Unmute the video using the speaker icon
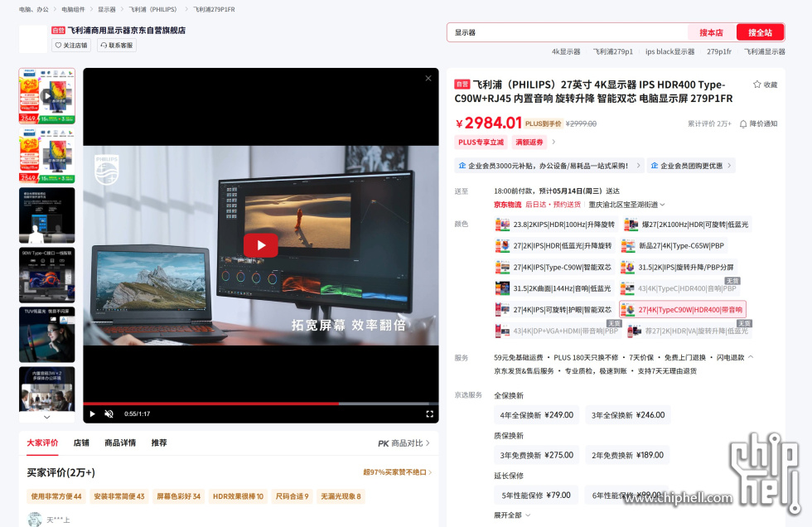The width and height of the screenshot is (812, 527). pos(109,413)
